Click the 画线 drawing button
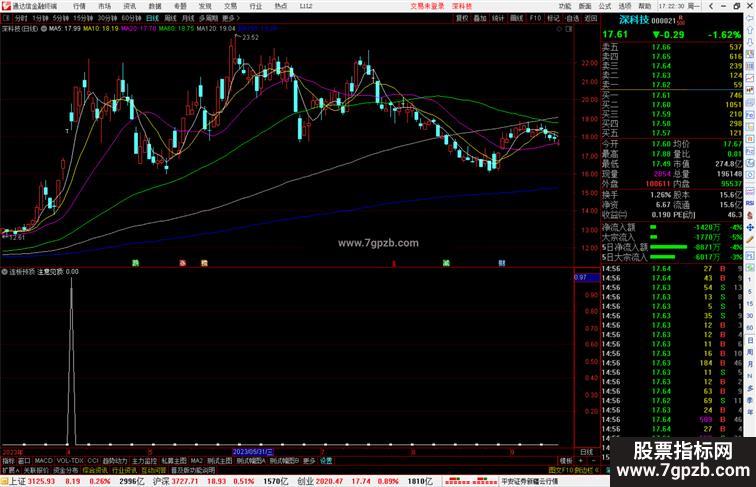This screenshot has width=756, height=487. click(516, 18)
